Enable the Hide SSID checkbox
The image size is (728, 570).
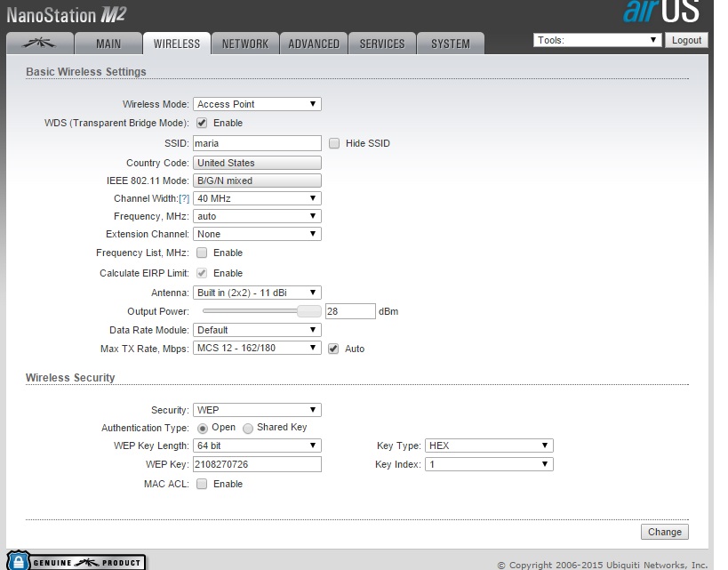[334, 143]
